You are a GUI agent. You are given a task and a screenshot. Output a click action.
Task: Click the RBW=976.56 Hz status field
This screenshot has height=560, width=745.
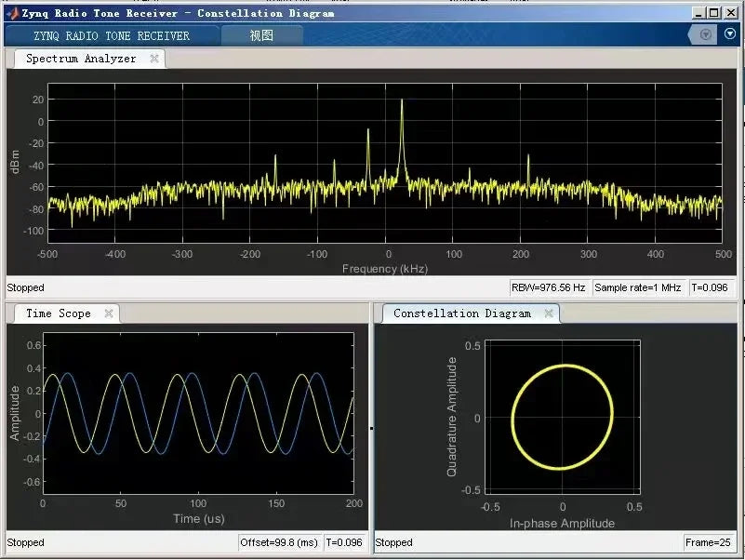(549, 287)
